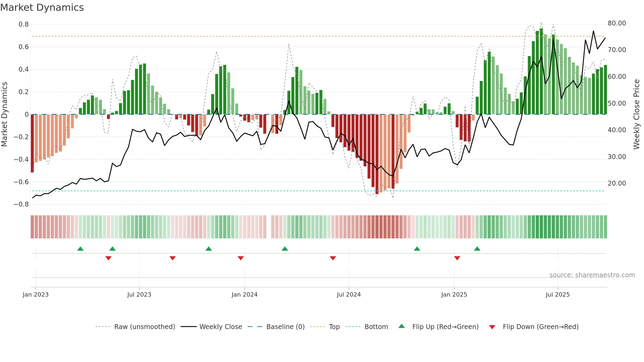This screenshot has width=644, height=362.
Task: Click the source: sharemaestro.com text
Action: coord(592,275)
